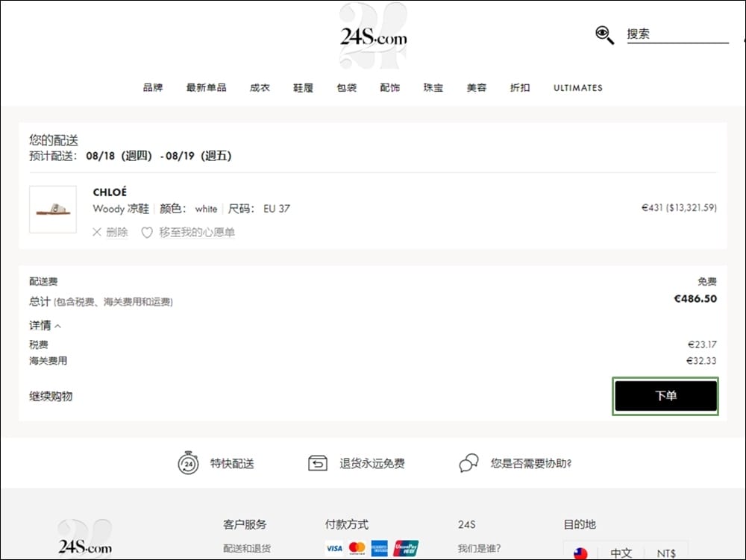Click the 目的地 footer heading
Screen dimensions: 746x560
pos(580,524)
